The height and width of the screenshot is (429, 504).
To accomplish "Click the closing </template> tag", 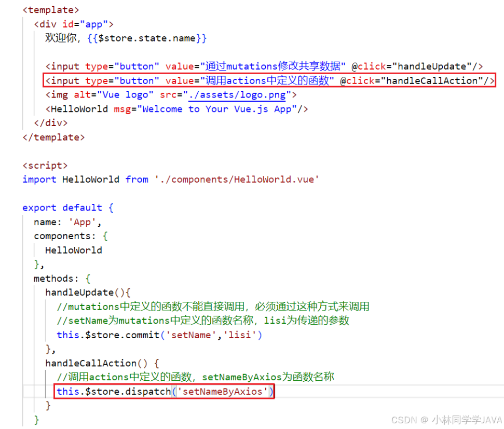I will coord(53,137).
